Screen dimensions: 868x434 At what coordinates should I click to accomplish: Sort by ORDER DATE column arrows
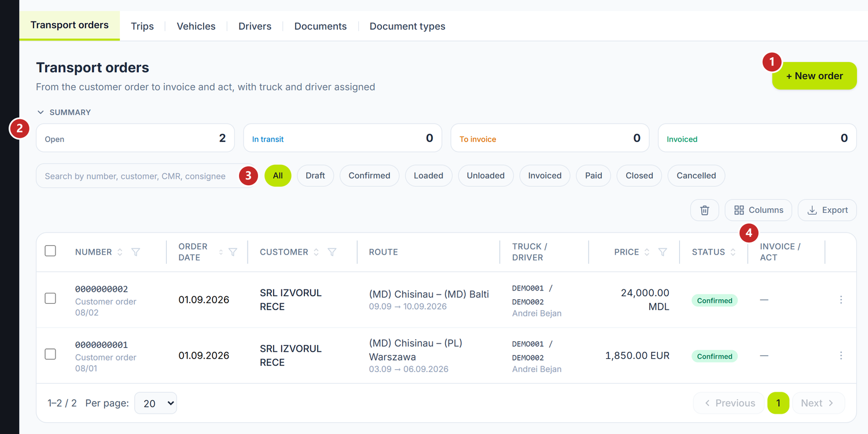click(220, 252)
